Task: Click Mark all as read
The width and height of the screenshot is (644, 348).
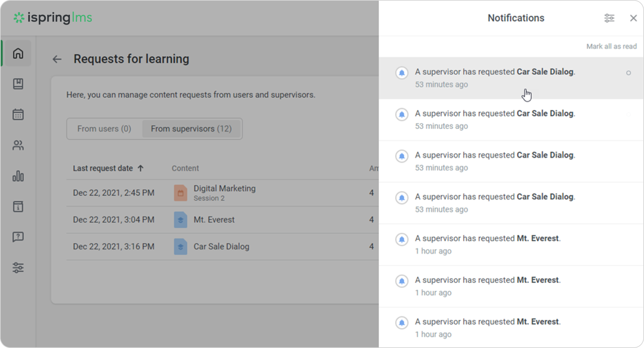Action: tap(611, 46)
